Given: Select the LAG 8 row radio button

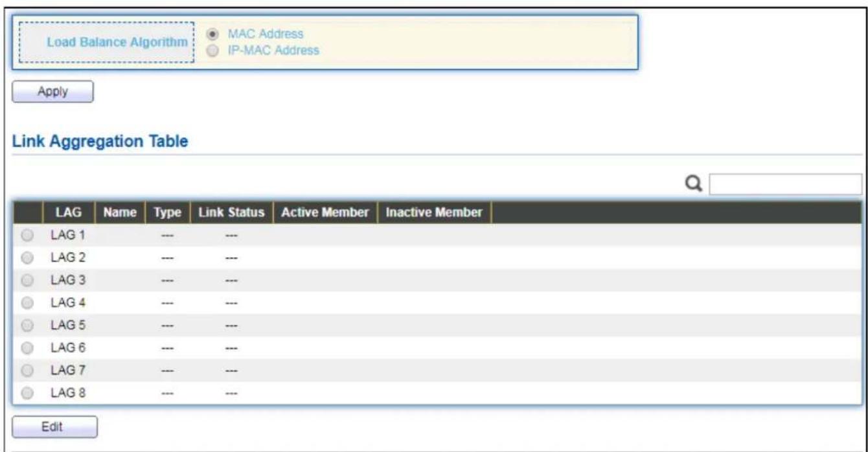Looking at the screenshot, I should [x=27, y=392].
